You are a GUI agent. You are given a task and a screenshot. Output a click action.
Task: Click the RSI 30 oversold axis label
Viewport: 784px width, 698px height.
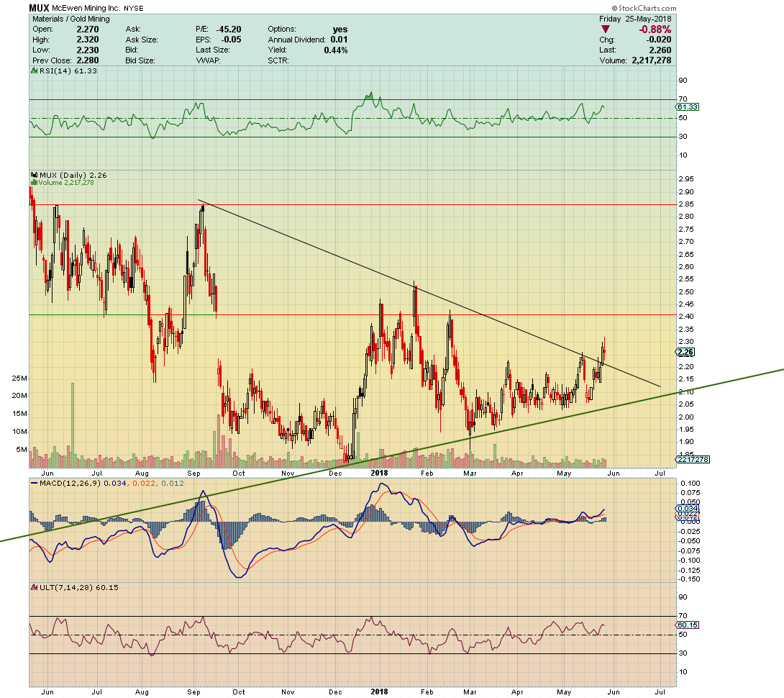[x=683, y=137]
